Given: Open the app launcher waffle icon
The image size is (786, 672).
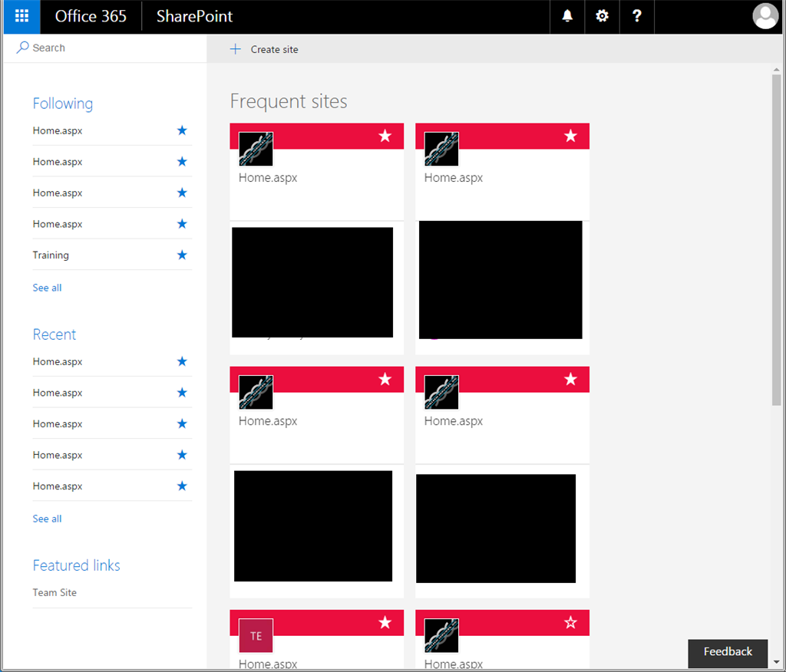Looking at the screenshot, I should point(22,16).
